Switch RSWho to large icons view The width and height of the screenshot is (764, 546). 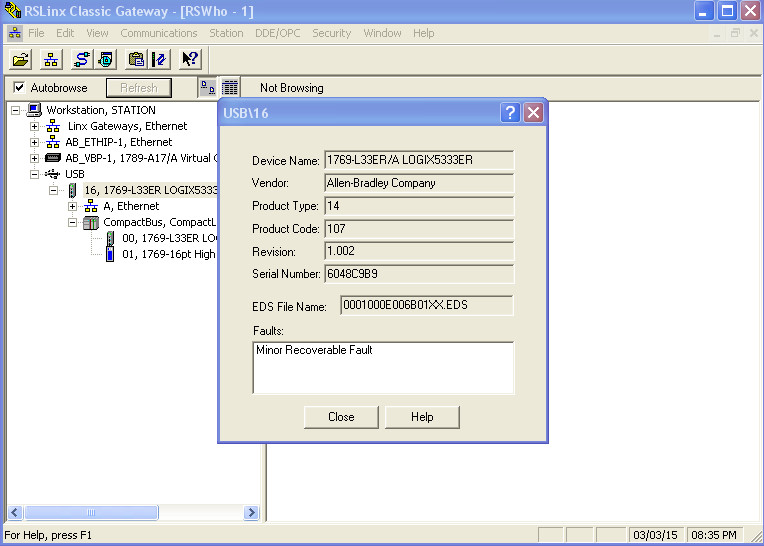(x=208, y=88)
